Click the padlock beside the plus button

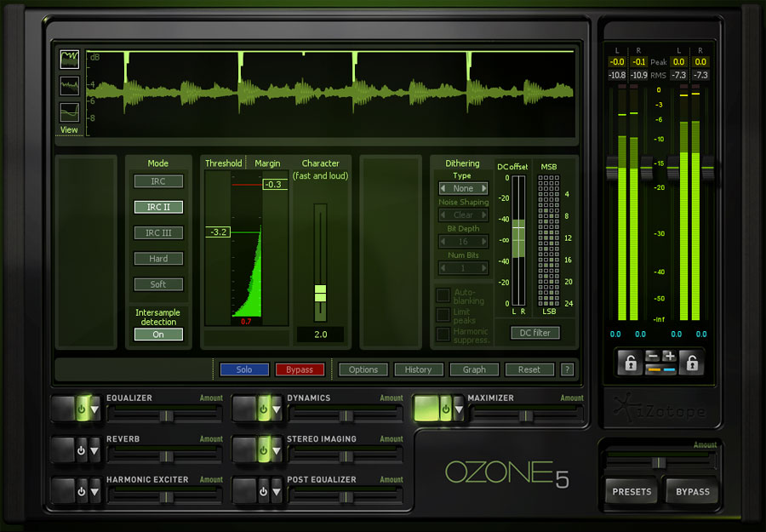click(x=692, y=363)
